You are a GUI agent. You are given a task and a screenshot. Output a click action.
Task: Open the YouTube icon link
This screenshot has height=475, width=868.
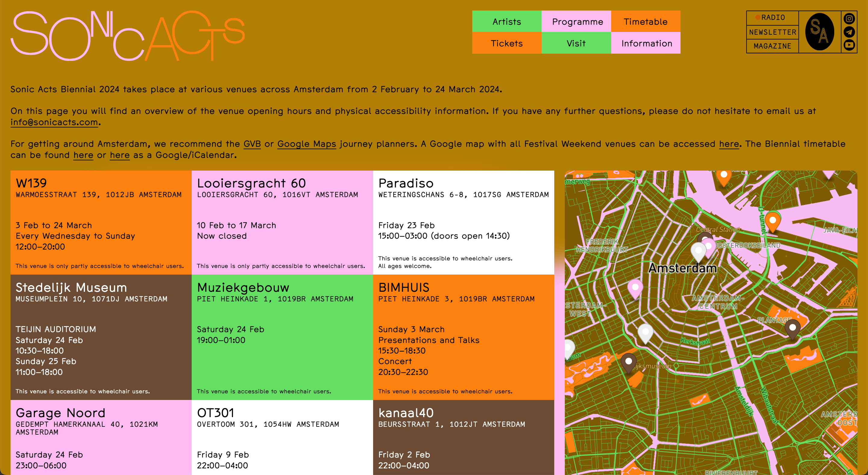pyautogui.click(x=849, y=45)
